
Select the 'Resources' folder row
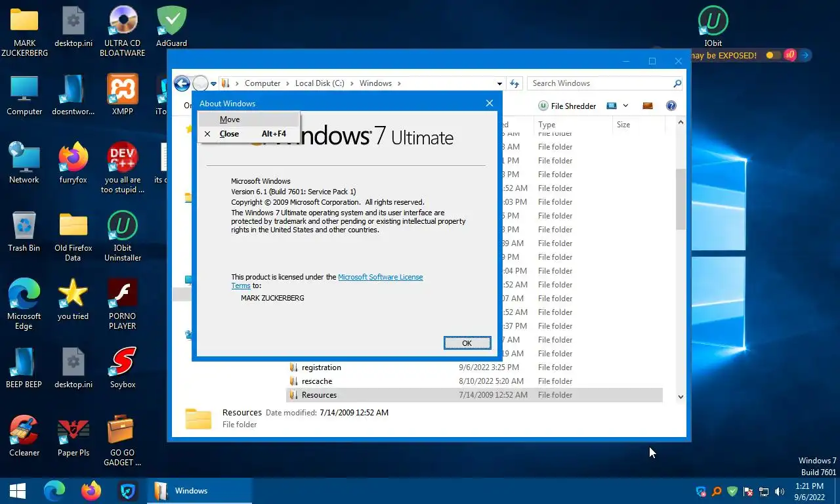point(474,395)
